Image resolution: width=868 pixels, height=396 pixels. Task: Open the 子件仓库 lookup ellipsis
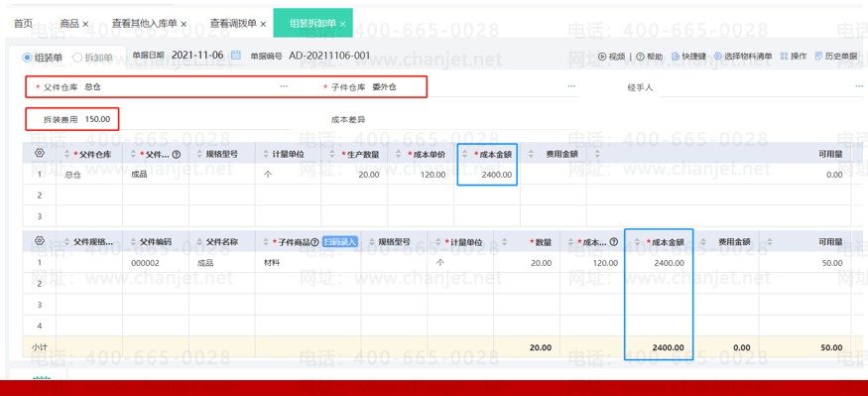tap(571, 86)
